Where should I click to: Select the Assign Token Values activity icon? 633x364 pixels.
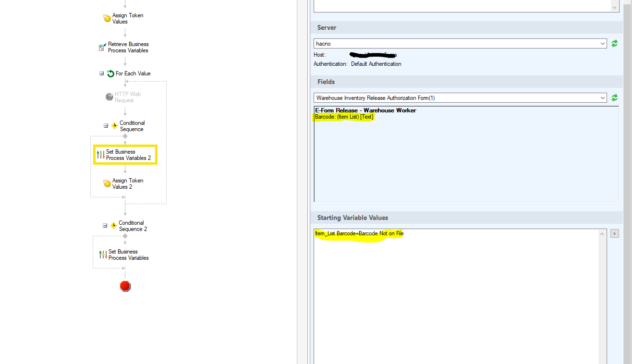[x=107, y=19]
